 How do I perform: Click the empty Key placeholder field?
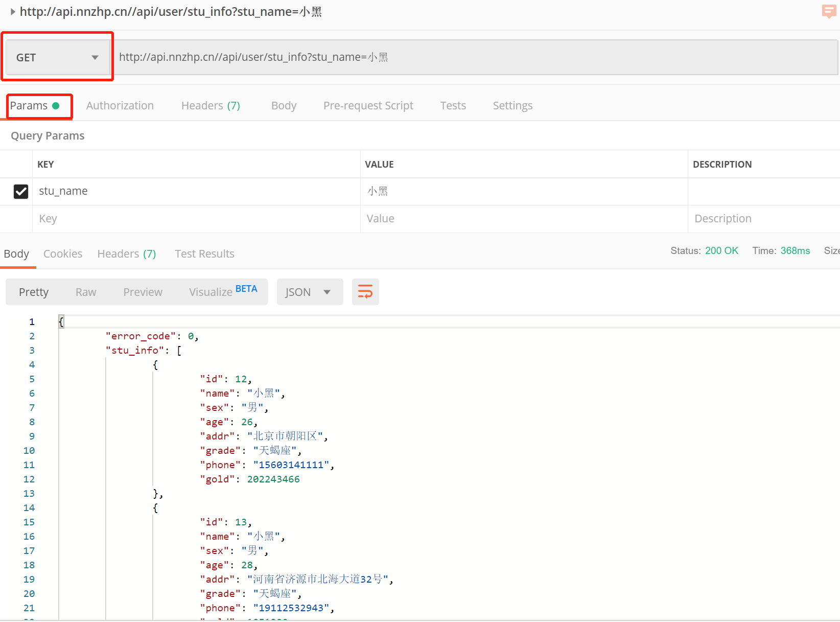point(196,219)
